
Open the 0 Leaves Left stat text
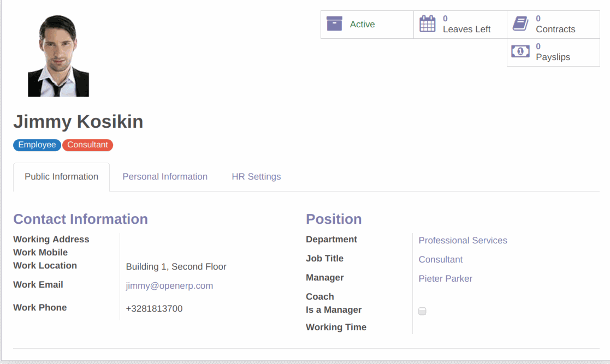[x=466, y=25]
